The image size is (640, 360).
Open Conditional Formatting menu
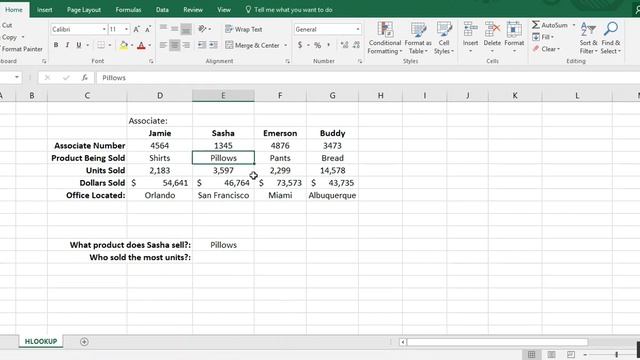click(x=384, y=38)
